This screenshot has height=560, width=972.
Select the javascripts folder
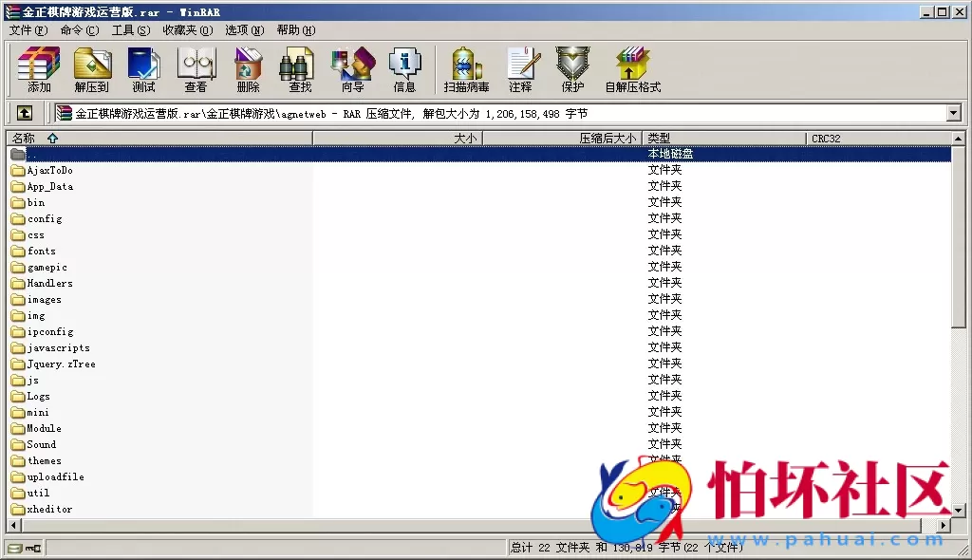click(x=58, y=347)
